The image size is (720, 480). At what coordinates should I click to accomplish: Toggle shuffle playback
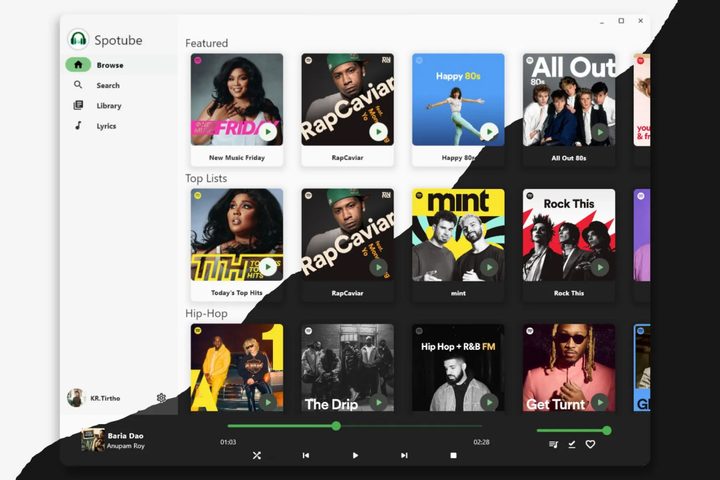[x=257, y=455]
